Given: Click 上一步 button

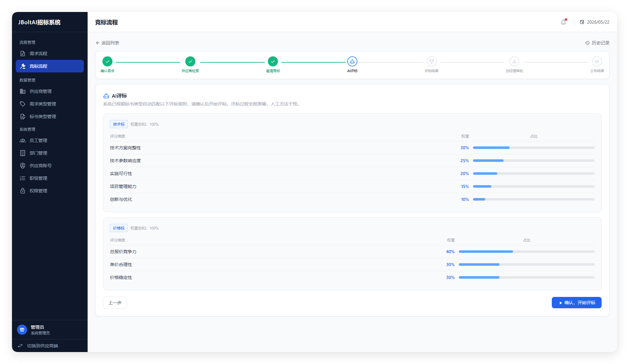Looking at the screenshot, I should 115,303.
